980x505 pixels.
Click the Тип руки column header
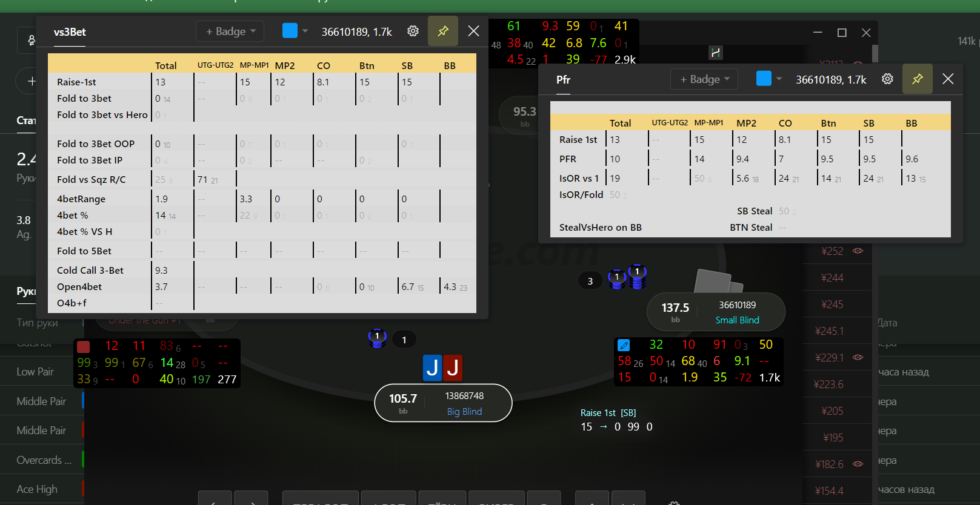[37, 323]
